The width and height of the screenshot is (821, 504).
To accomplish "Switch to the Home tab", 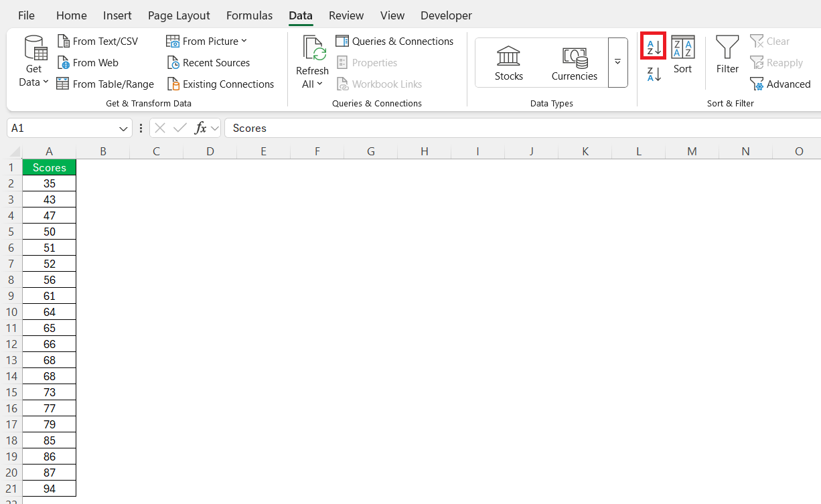I will pyautogui.click(x=72, y=15).
